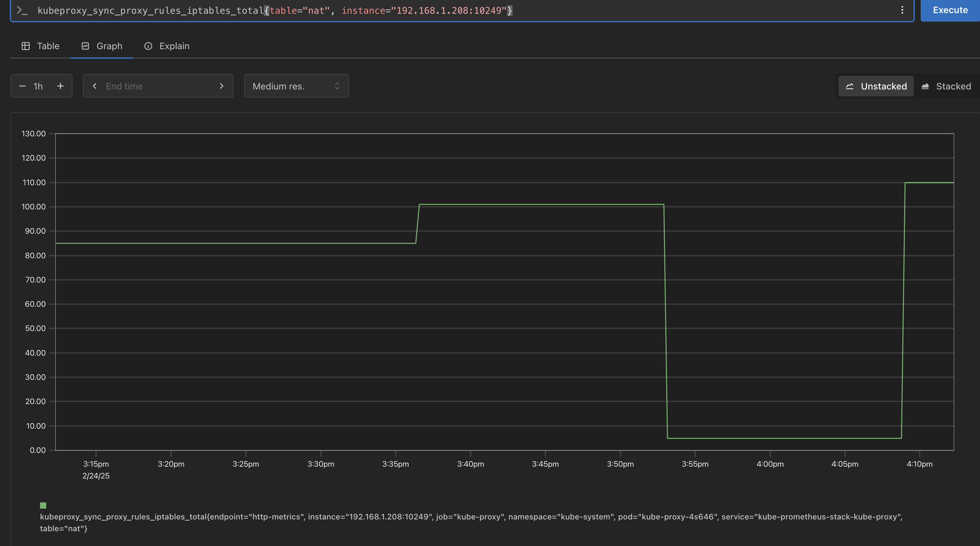Go to previous end time arrow

95,86
